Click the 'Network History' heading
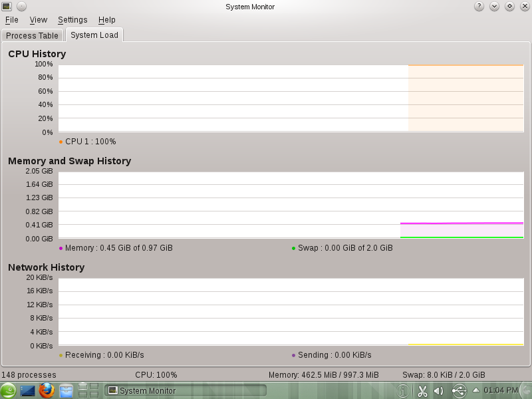532x399 pixels. click(x=46, y=267)
